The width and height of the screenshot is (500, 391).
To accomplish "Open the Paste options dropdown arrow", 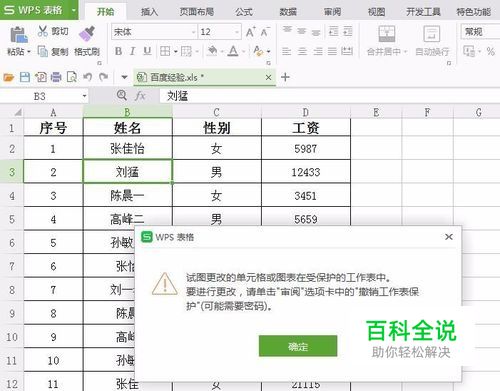I will coord(29,52).
